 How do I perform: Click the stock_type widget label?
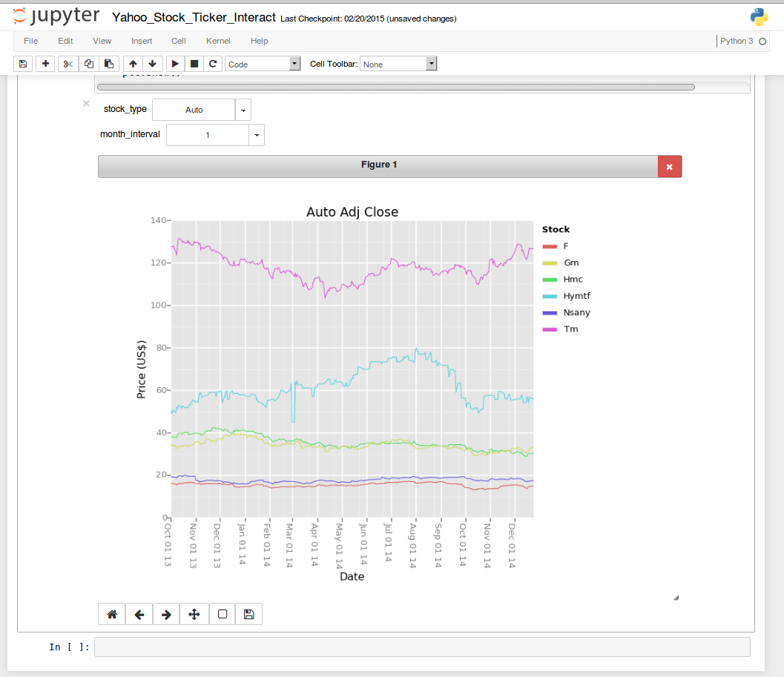click(125, 109)
